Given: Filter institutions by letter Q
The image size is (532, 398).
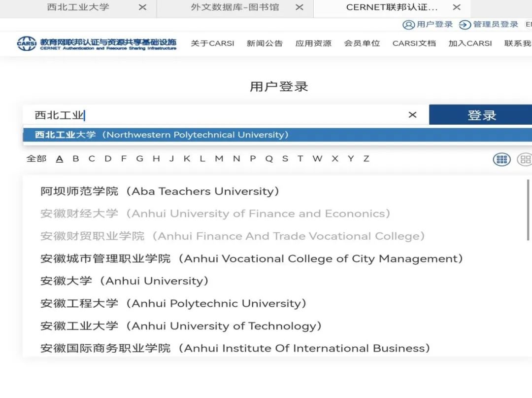Looking at the screenshot, I should [x=269, y=159].
